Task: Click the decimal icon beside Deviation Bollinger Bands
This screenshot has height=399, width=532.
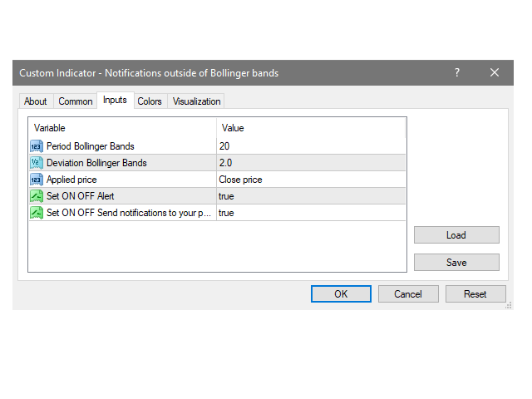Action: 37,163
